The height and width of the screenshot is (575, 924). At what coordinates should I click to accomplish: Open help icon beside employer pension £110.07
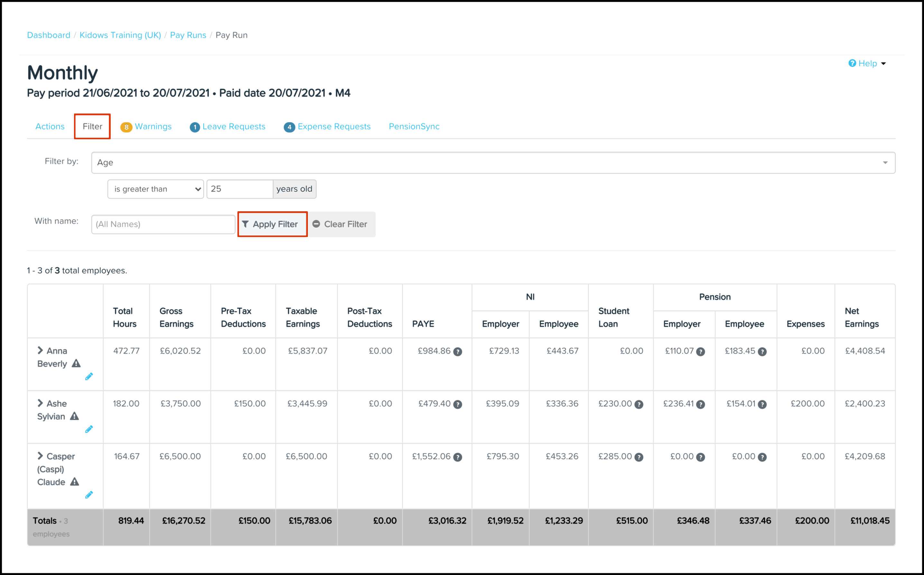(701, 352)
